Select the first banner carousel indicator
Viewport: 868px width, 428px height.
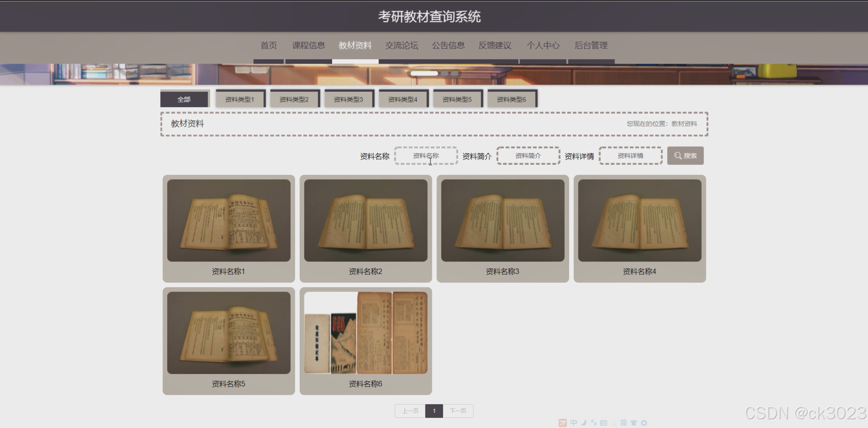coord(424,73)
